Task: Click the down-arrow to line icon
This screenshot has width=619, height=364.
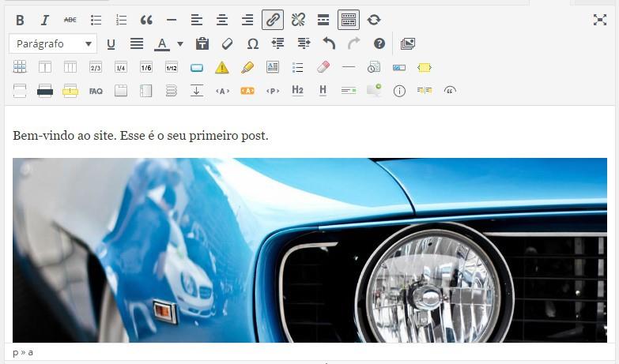Action: 197,91
